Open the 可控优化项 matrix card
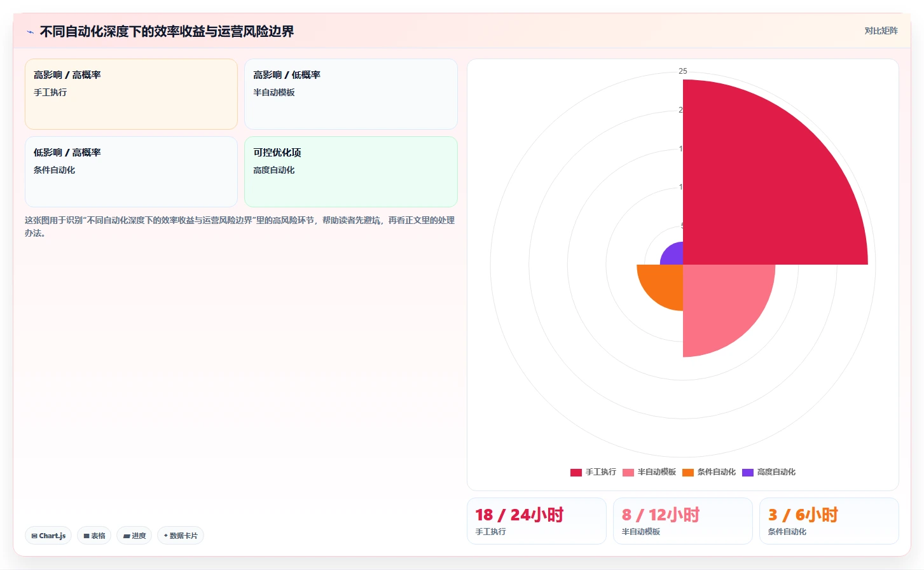The height and width of the screenshot is (570, 924). click(351, 172)
